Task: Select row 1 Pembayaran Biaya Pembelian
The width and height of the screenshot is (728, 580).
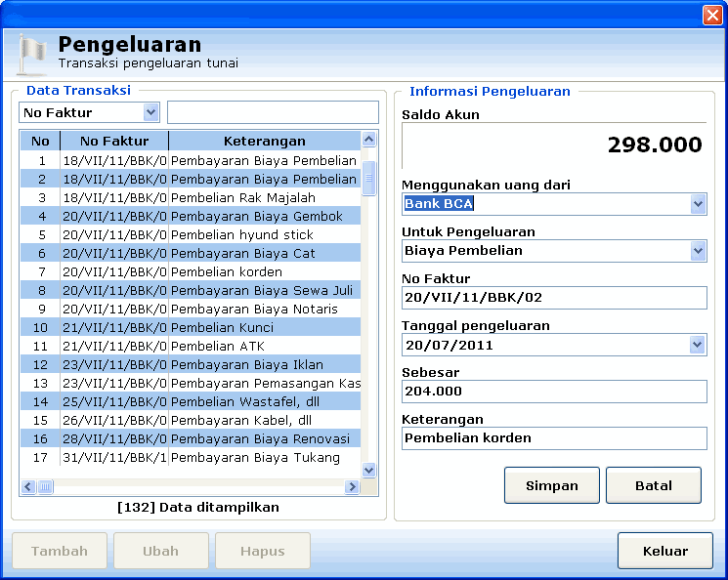Action: (x=191, y=160)
